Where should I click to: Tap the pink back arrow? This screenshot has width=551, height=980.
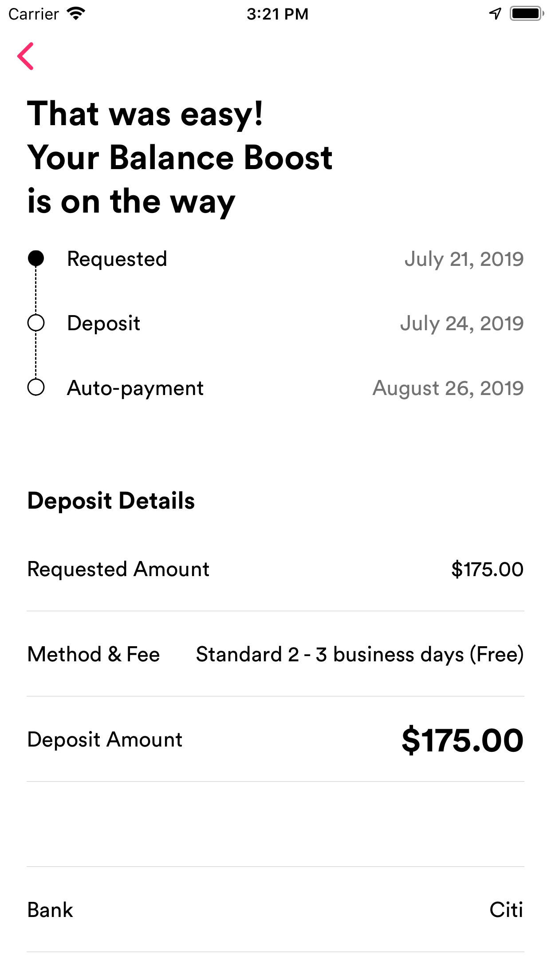26,56
